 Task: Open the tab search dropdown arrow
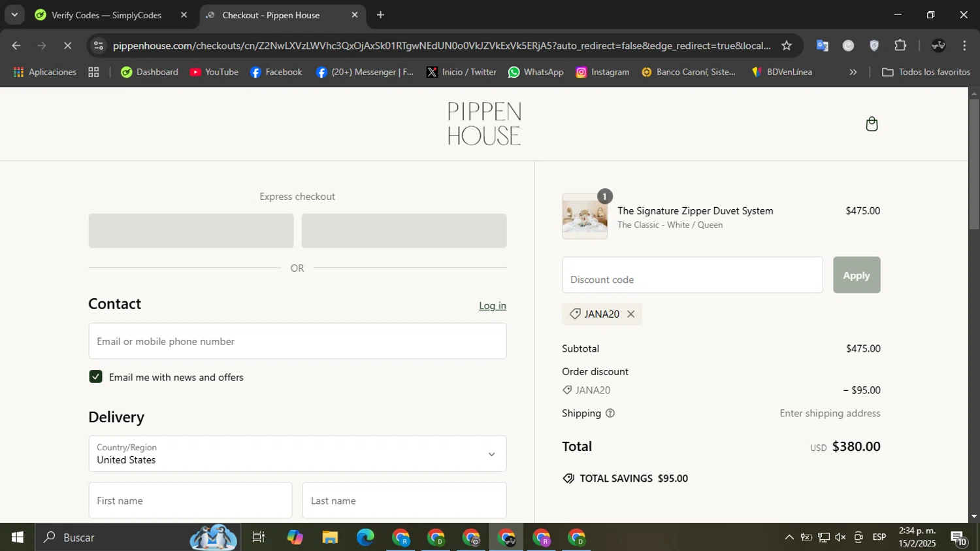click(14, 14)
